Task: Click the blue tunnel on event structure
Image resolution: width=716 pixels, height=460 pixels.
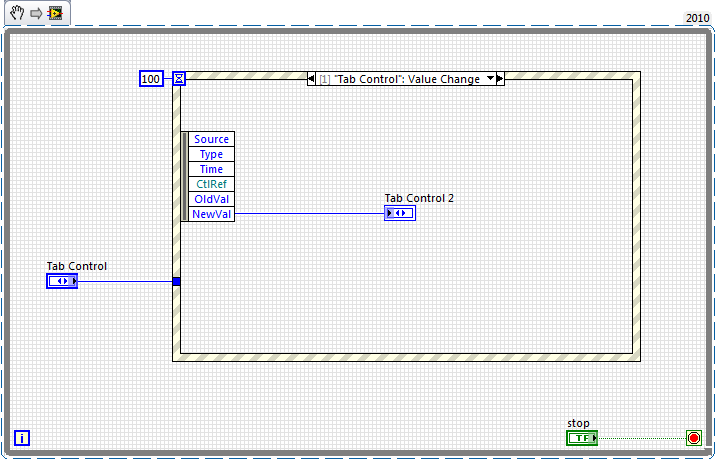Action: (x=177, y=281)
